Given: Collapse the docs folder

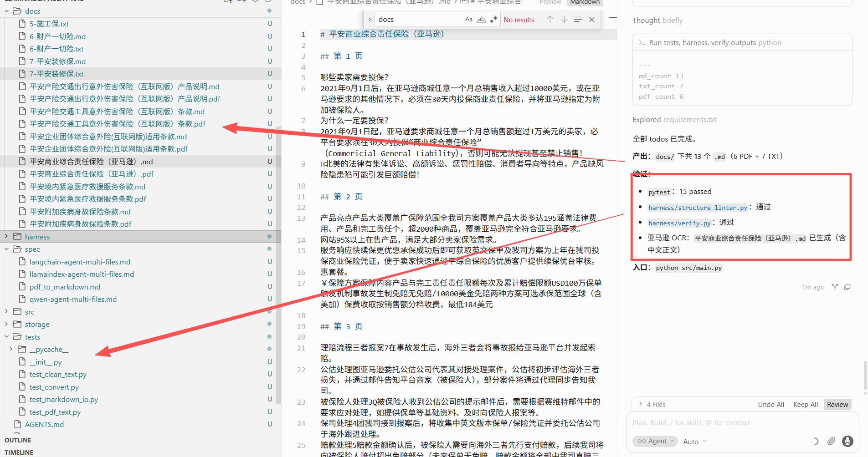Looking at the screenshot, I should 7,11.
